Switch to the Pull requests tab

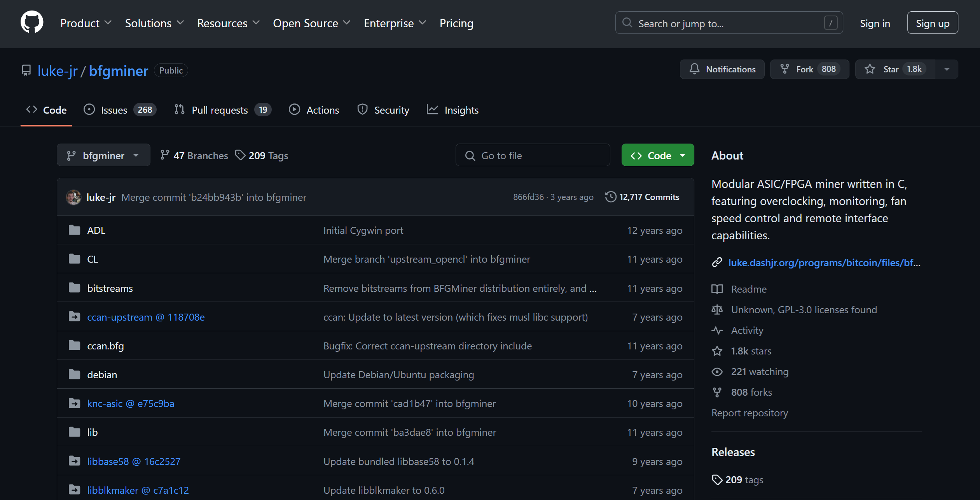pos(223,110)
